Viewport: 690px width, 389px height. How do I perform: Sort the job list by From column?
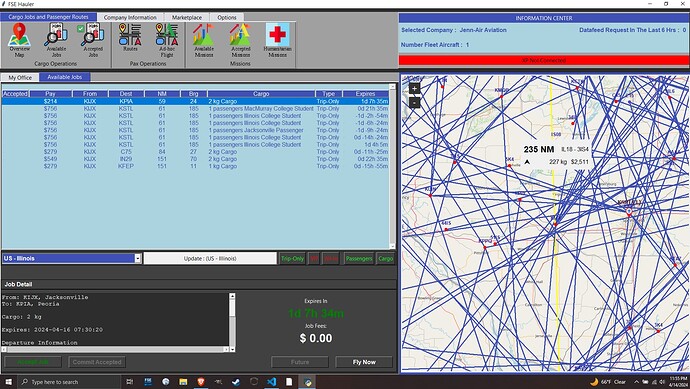(90, 94)
